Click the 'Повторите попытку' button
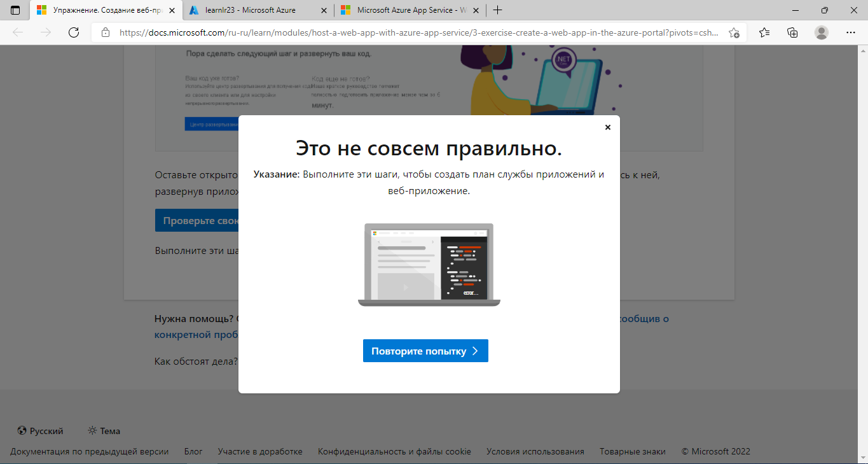The width and height of the screenshot is (868, 464). tap(425, 351)
